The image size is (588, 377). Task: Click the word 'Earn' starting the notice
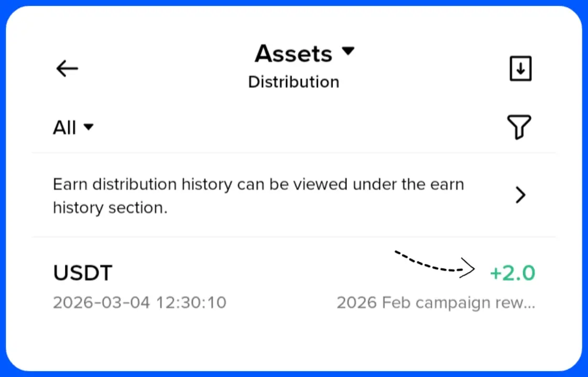pyautogui.click(x=70, y=184)
